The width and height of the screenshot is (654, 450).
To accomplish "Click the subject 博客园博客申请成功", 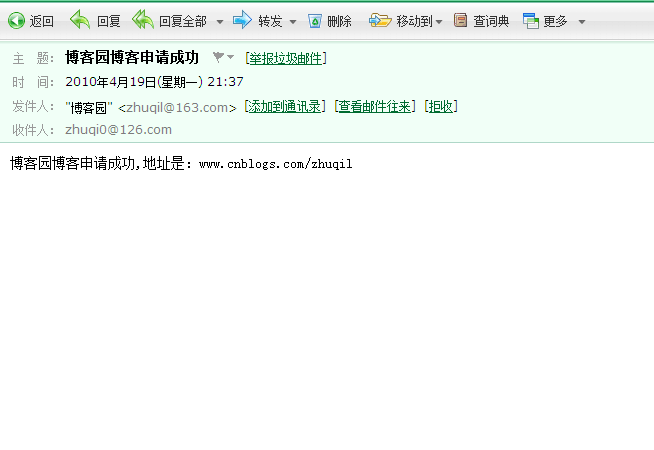I will (132, 58).
